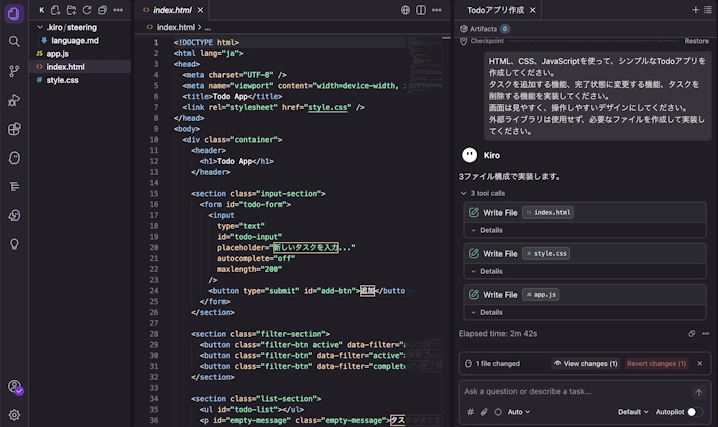Restore the checkpoint
The height and width of the screenshot is (427, 718).
click(696, 41)
